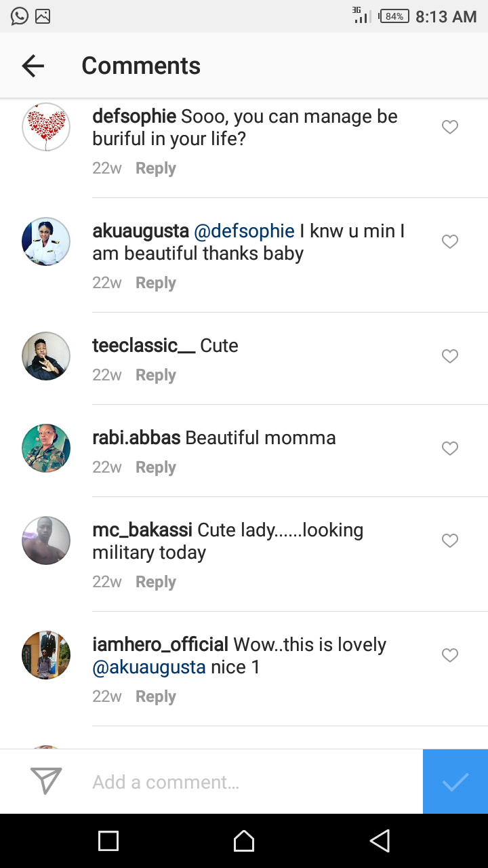Focus the 'Add a comment...' field
The width and height of the screenshot is (488, 868).
tap(251, 782)
